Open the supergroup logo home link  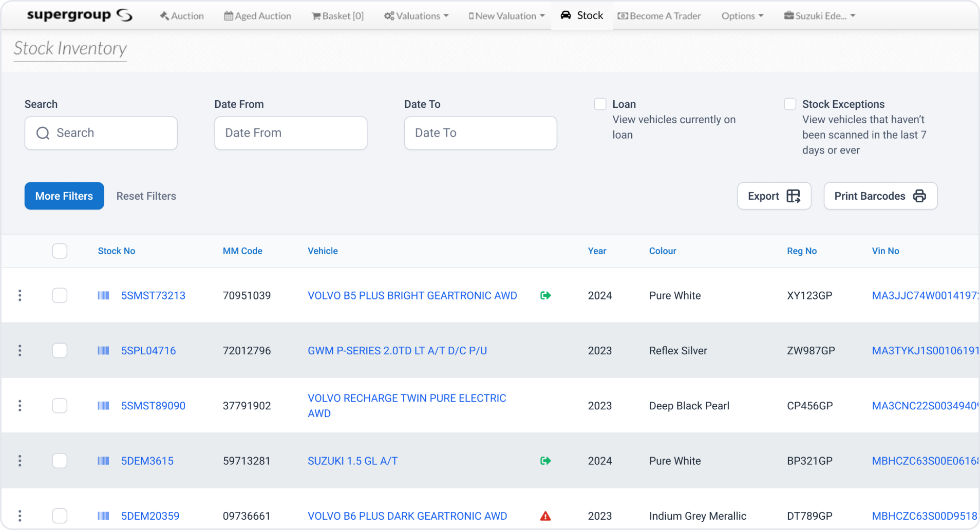point(80,15)
